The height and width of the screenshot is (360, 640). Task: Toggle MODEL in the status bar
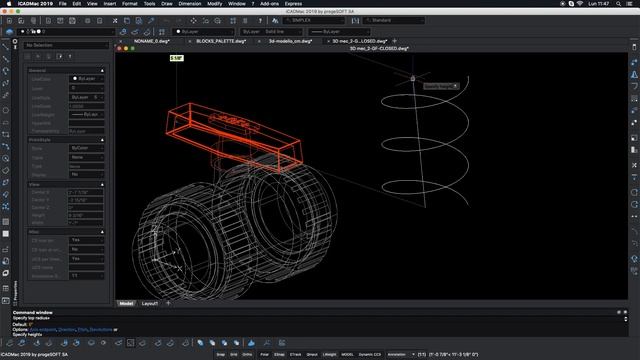pyautogui.click(x=347, y=354)
